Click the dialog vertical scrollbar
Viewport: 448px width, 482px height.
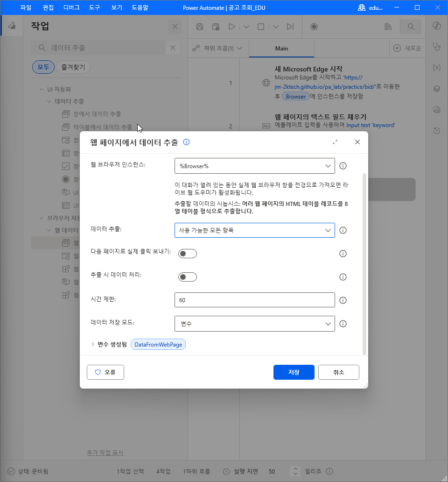click(x=364, y=264)
